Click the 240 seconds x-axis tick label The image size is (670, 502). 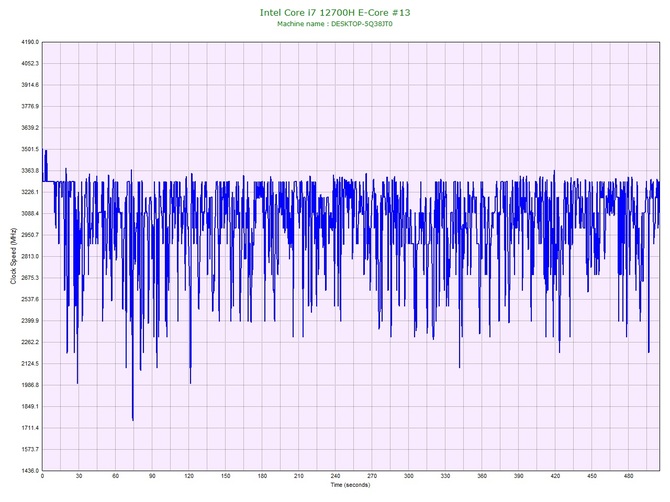pyautogui.click(x=335, y=476)
